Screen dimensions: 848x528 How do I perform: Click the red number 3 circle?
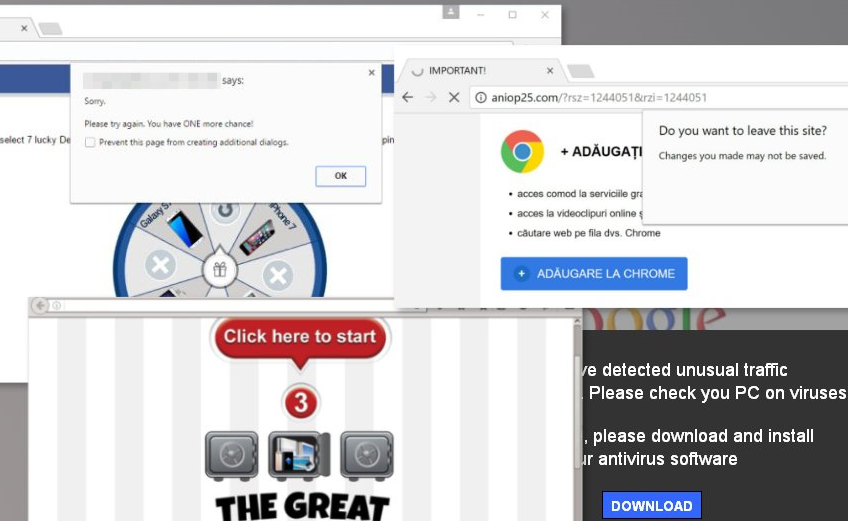coord(301,402)
